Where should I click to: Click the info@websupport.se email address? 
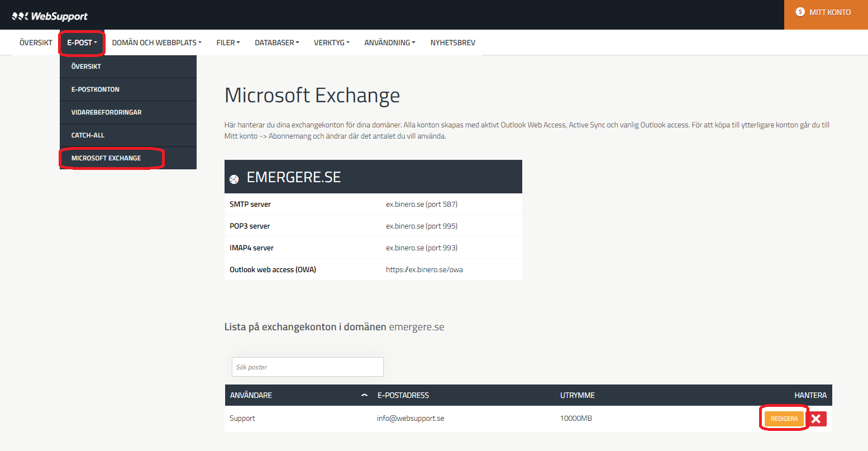[411, 418]
